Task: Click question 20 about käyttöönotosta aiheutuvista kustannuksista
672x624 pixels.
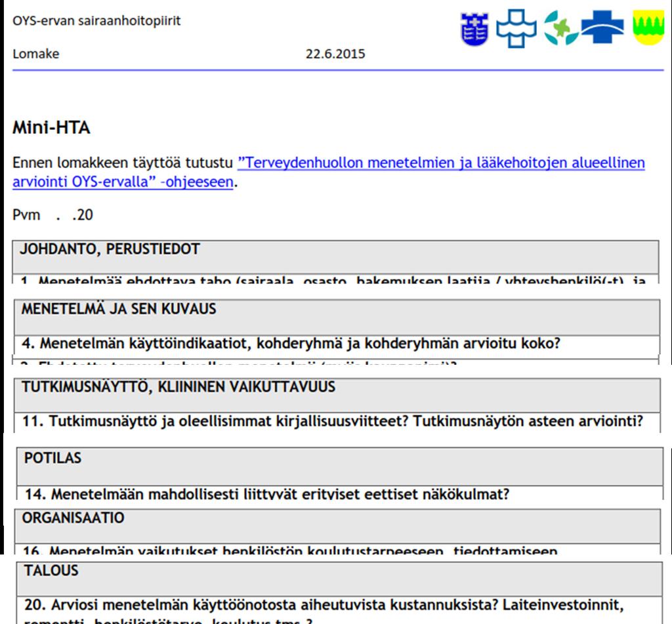Action: 324,612
